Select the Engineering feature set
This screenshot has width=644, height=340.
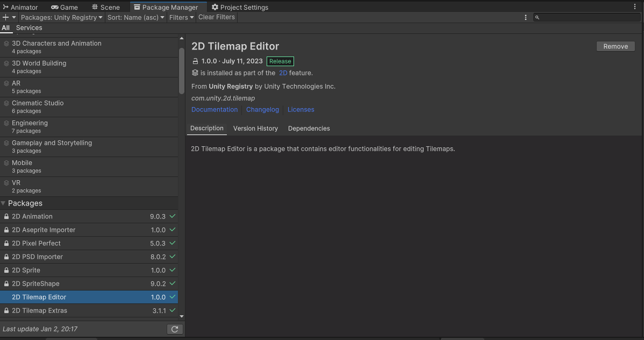(x=89, y=126)
